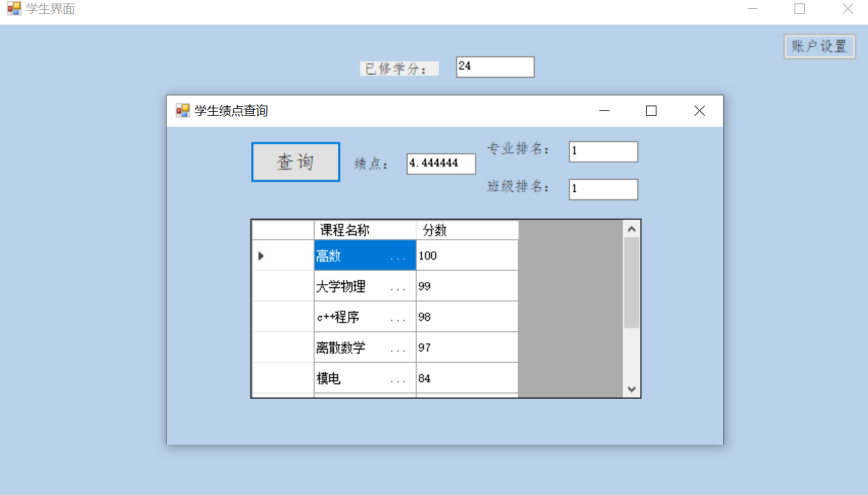
Task: Click the 已修学分 field showing 24
Action: 495,66
